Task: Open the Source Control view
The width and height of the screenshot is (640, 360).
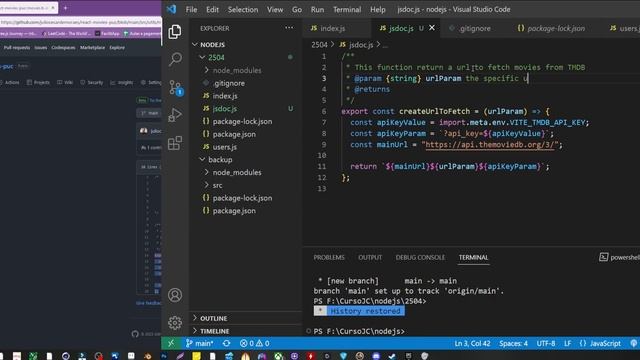Action: [176, 87]
